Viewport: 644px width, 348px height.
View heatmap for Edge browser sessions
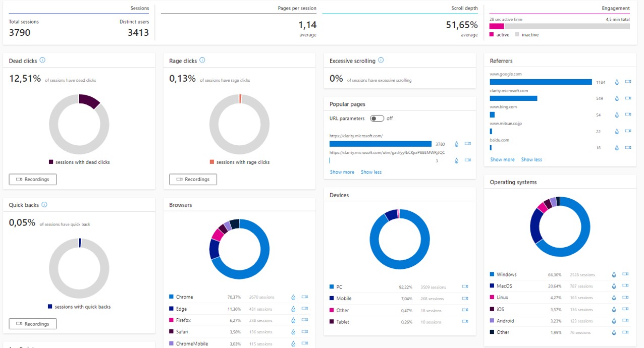click(293, 309)
